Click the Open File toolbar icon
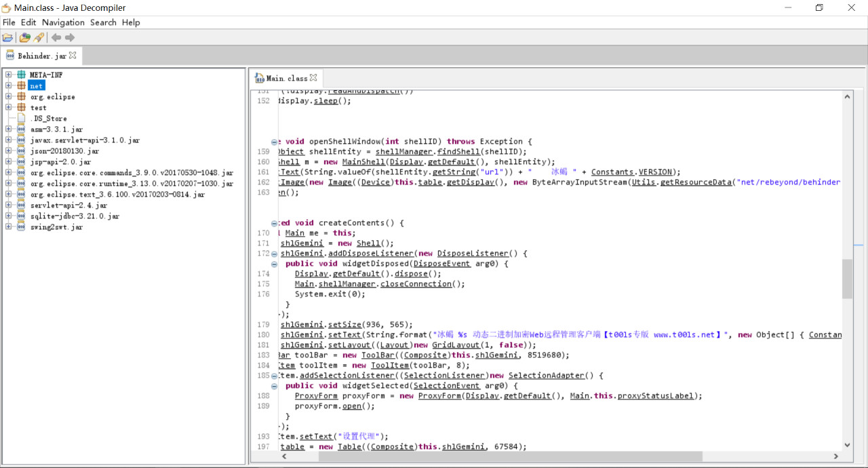This screenshot has width=868, height=468. 7,38
